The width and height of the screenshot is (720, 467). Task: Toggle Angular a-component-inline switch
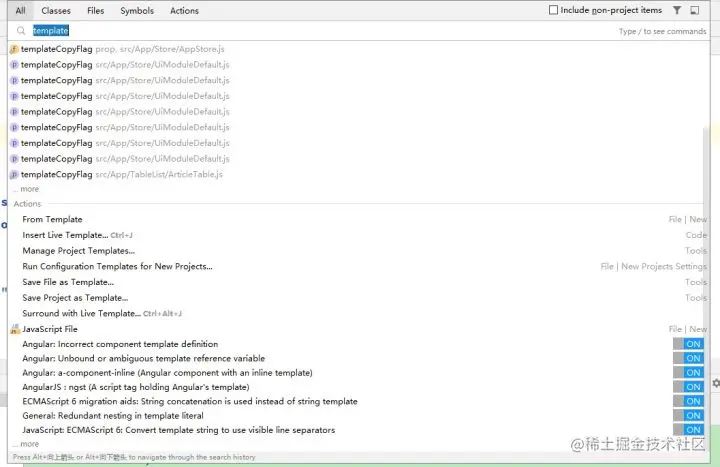pyautogui.click(x=688, y=372)
